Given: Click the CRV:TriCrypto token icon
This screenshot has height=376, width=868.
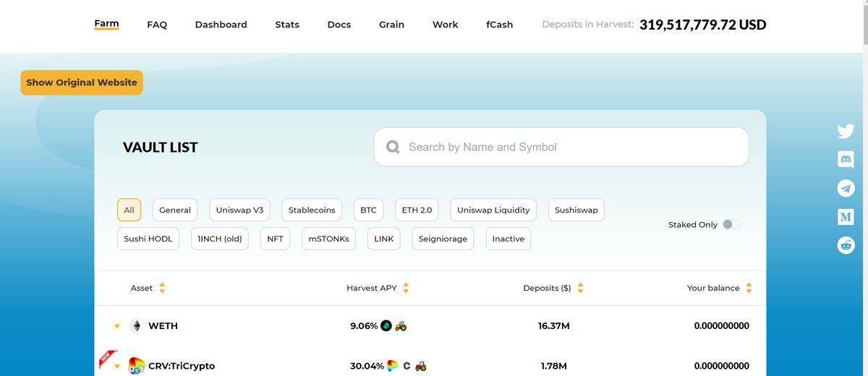Looking at the screenshot, I should 136,366.
